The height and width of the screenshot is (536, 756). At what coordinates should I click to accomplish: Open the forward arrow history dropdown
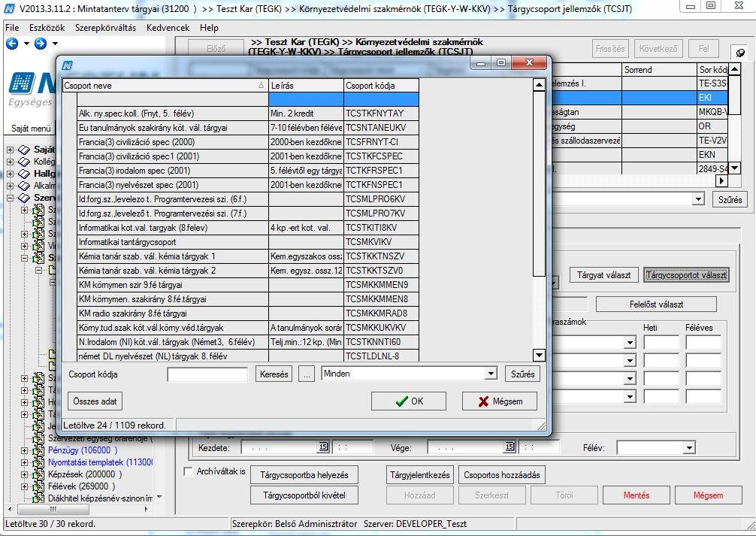(x=55, y=44)
